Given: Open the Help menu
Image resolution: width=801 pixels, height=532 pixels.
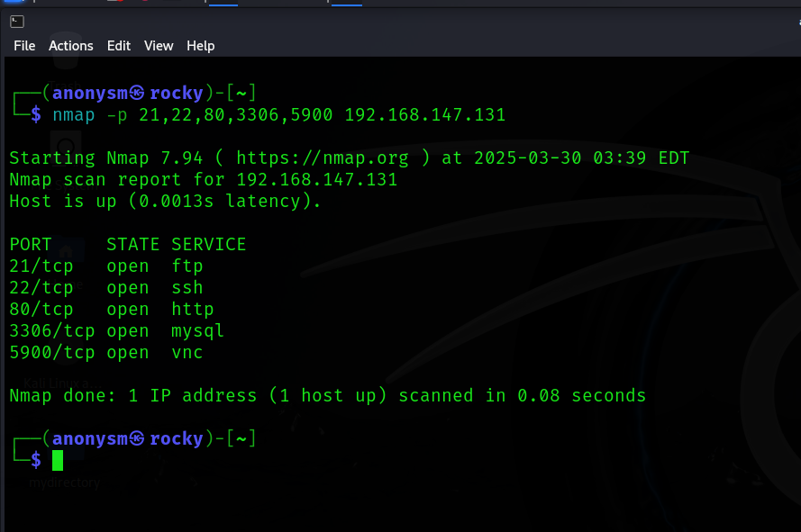Looking at the screenshot, I should click(200, 46).
